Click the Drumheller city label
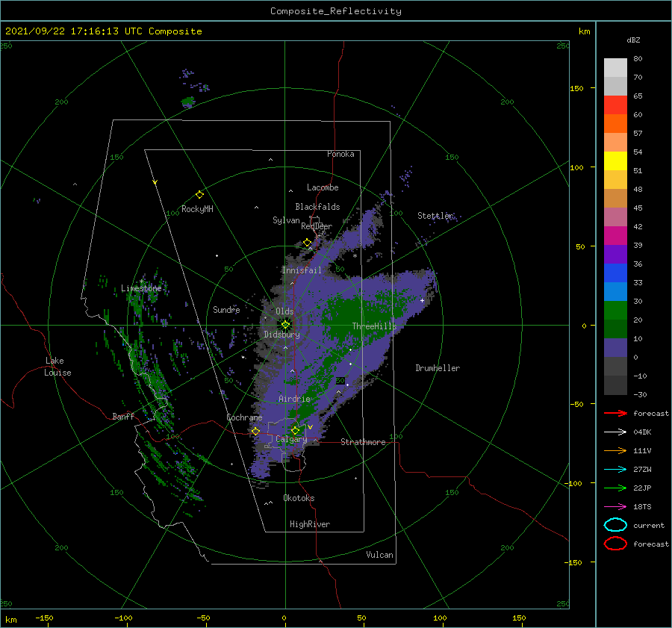The image size is (672, 628). pos(438,368)
